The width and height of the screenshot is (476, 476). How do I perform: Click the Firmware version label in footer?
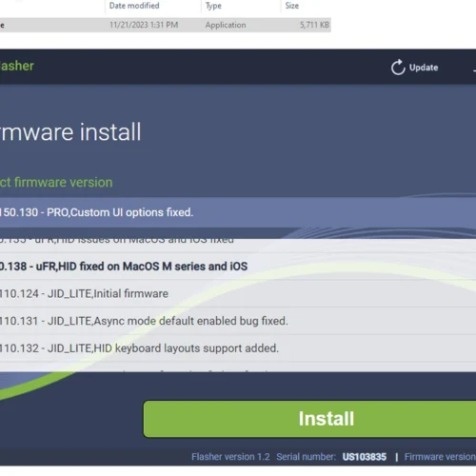coord(440,457)
